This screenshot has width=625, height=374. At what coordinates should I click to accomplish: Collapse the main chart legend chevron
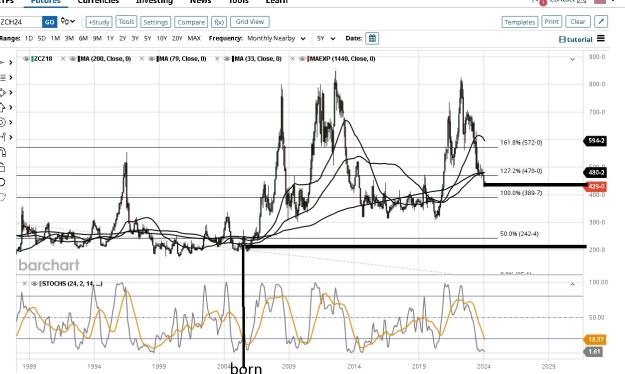[572, 59]
